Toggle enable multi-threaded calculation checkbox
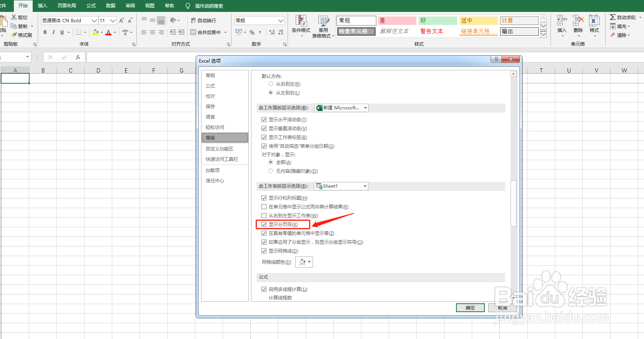The height and width of the screenshot is (339, 644). [264, 289]
